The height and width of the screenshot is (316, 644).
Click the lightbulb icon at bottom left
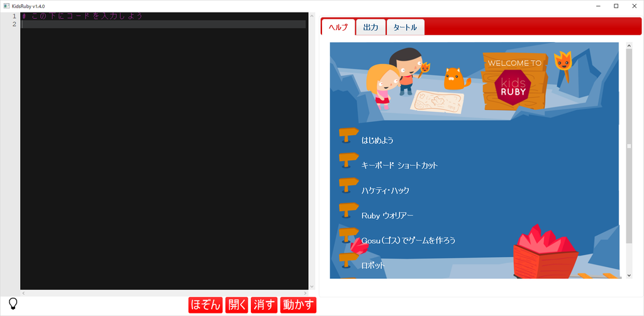[13, 303]
